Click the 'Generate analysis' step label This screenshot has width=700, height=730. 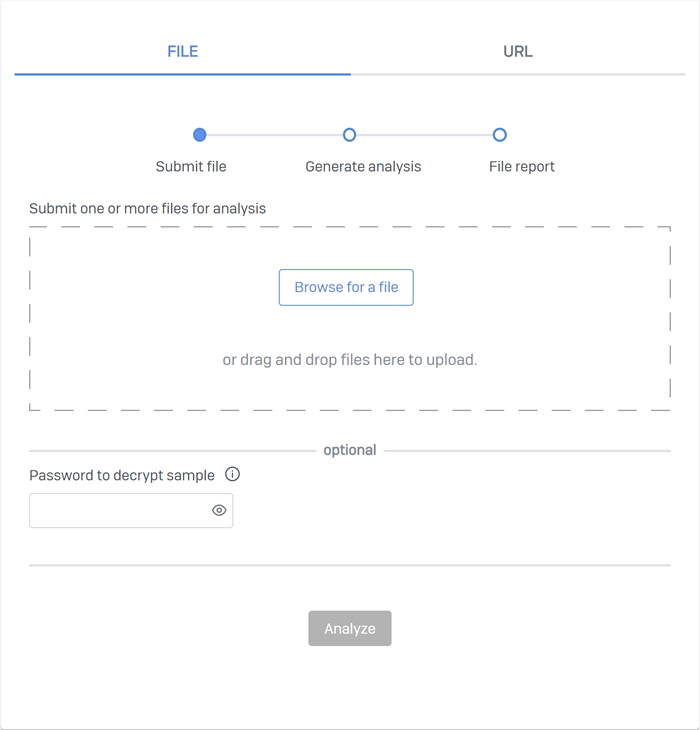tap(363, 167)
